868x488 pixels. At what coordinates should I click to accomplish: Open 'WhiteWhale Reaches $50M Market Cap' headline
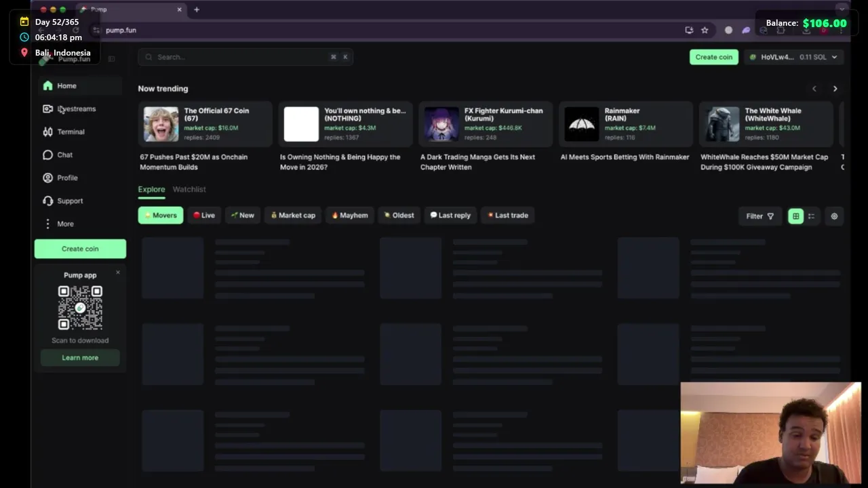tap(764, 162)
